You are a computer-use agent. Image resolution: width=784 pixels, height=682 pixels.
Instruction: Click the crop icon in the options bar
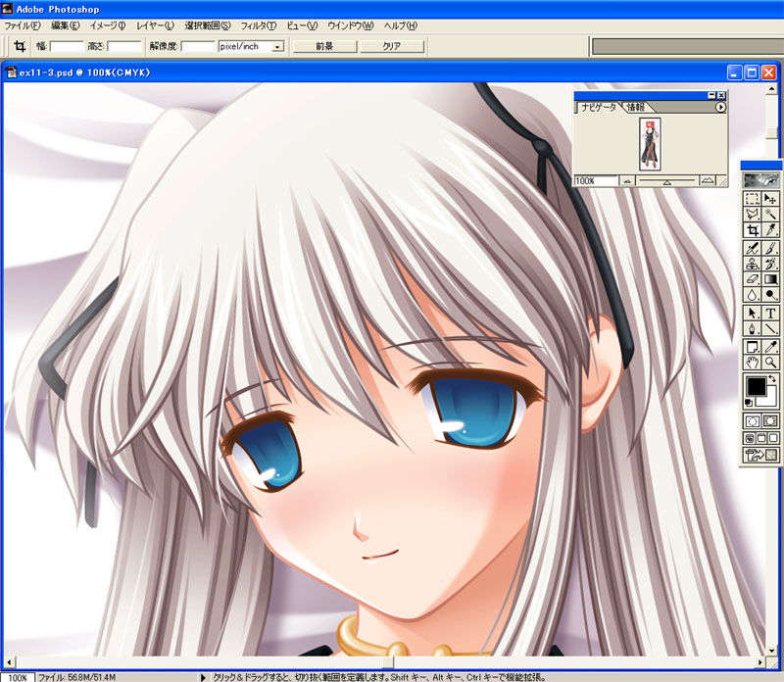point(20,46)
